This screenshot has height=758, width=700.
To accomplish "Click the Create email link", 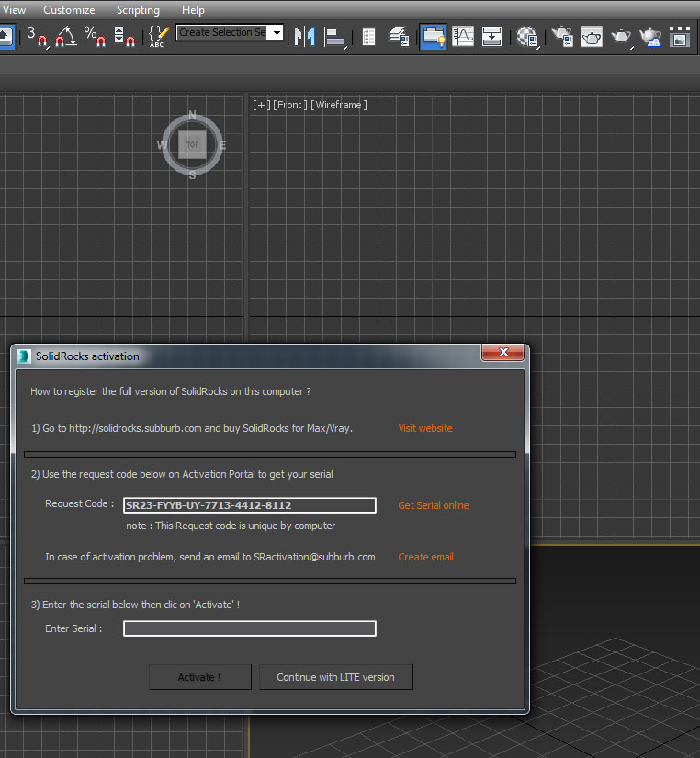I will click(x=426, y=557).
